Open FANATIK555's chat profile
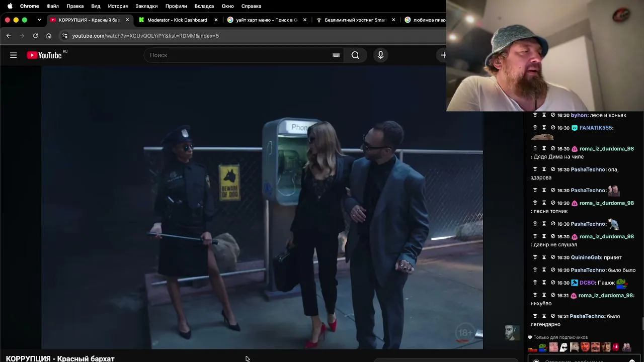Image resolution: width=644 pixels, height=362 pixels. tap(595, 128)
